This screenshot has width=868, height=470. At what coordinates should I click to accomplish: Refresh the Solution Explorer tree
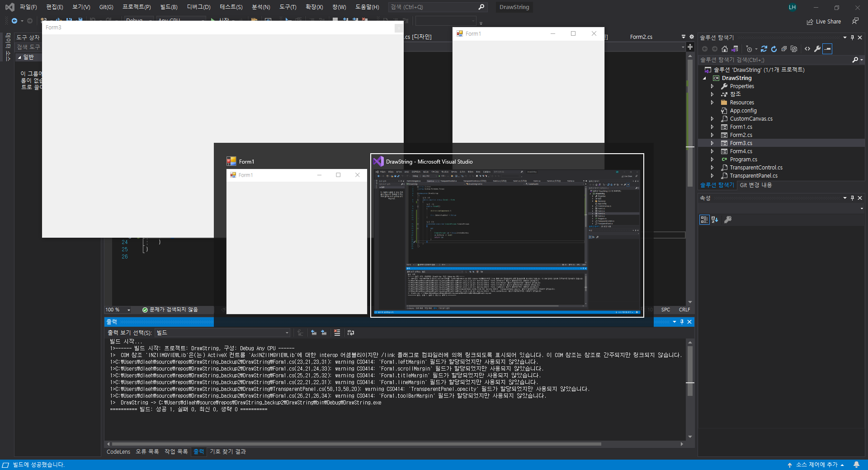(x=774, y=49)
